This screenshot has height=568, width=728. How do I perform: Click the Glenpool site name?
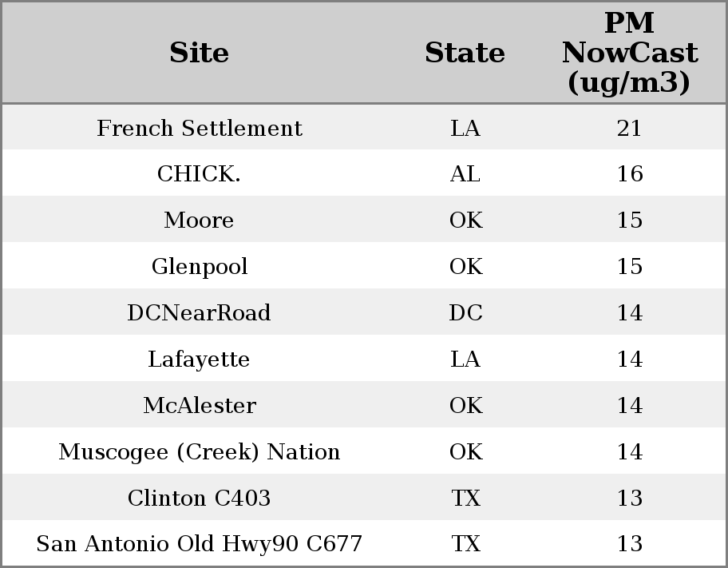click(x=199, y=266)
